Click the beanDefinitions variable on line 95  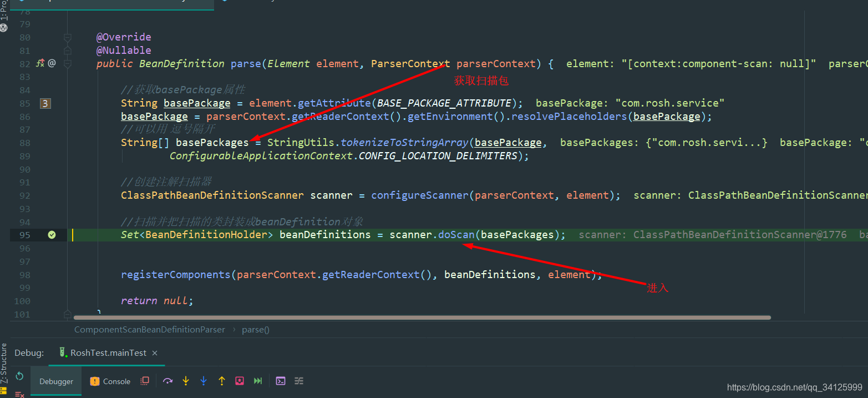325,235
